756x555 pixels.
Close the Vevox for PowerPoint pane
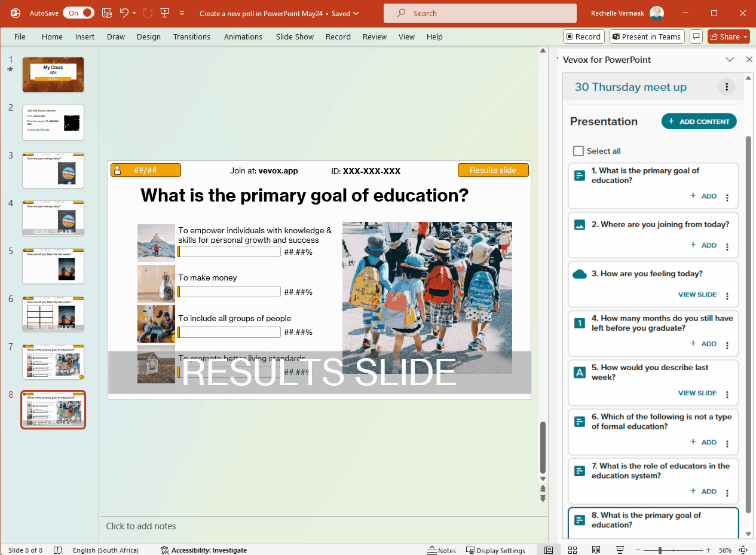coord(749,59)
